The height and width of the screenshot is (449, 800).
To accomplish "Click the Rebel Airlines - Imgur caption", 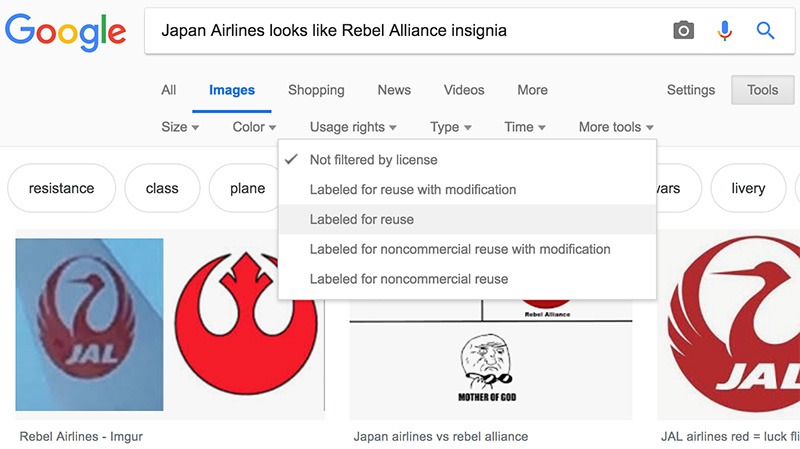I will click(x=81, y=437).
